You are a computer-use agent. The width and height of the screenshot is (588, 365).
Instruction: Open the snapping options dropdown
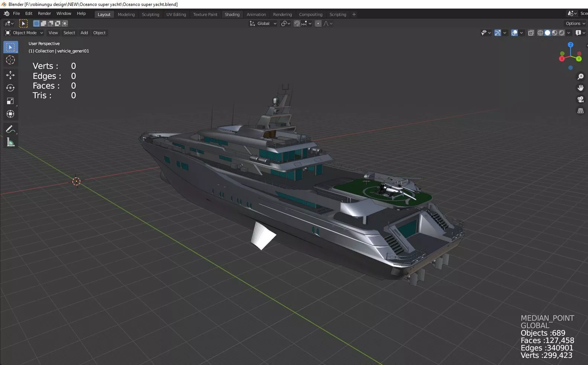307,23
